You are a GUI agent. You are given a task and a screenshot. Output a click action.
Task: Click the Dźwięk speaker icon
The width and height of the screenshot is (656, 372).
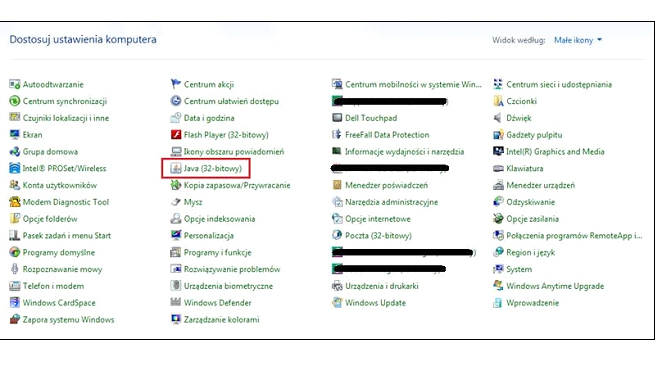coord(498,118)
